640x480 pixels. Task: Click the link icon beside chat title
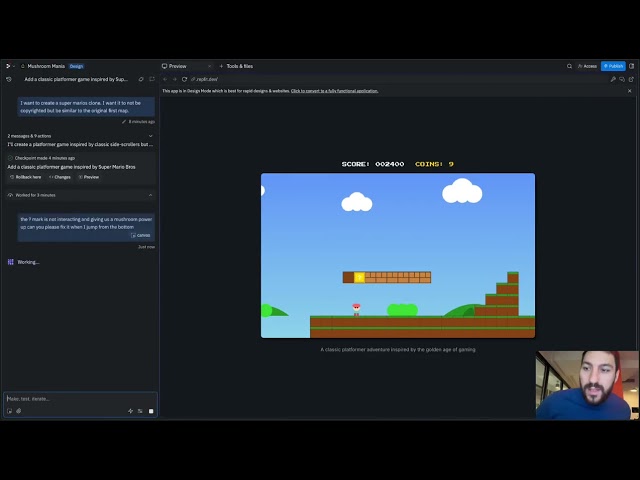141,79
